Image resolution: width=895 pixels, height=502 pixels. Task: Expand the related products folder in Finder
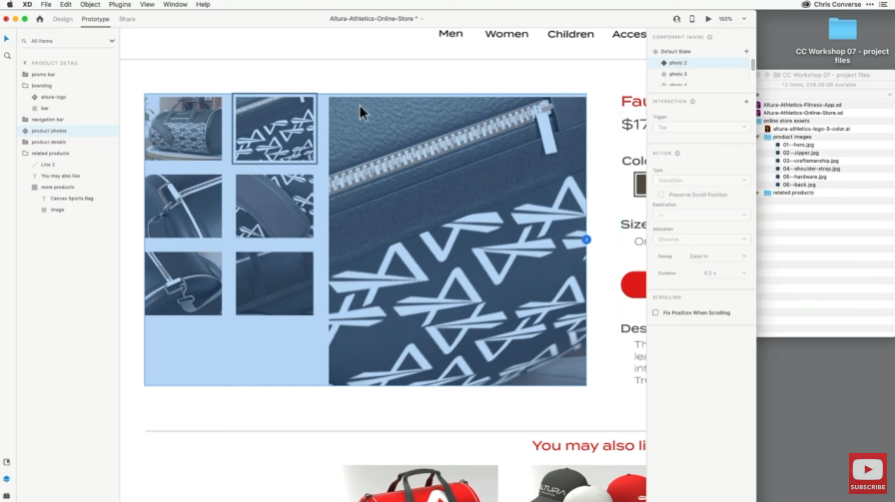(x=759, y=193)
